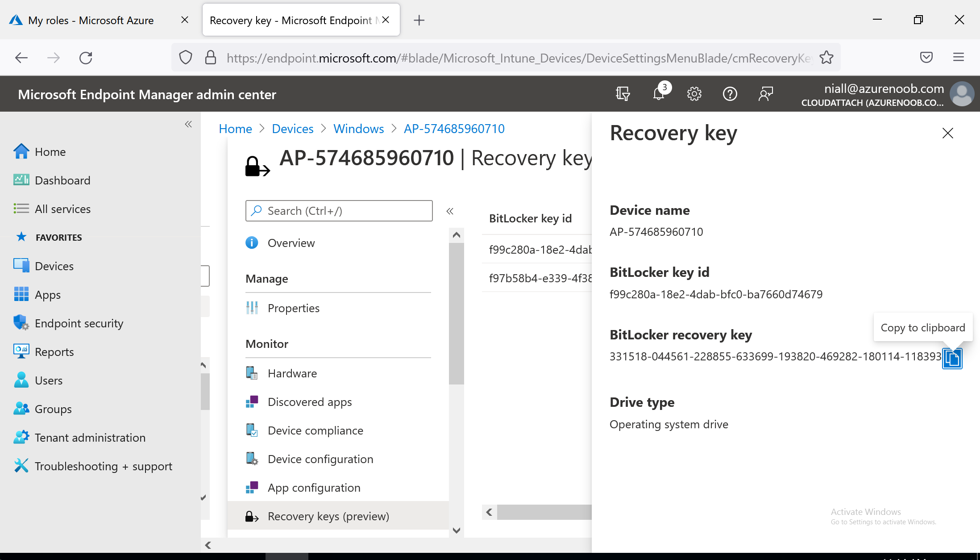Copy BitLocker recovery key to clipboard
Screen dimensions: 980x560
tap(952, 358)
